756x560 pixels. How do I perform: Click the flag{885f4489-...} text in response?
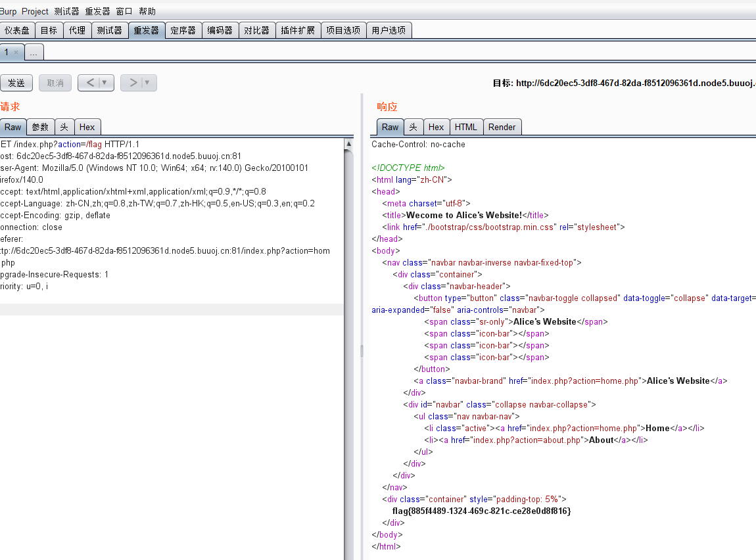(x=481, y=511)
